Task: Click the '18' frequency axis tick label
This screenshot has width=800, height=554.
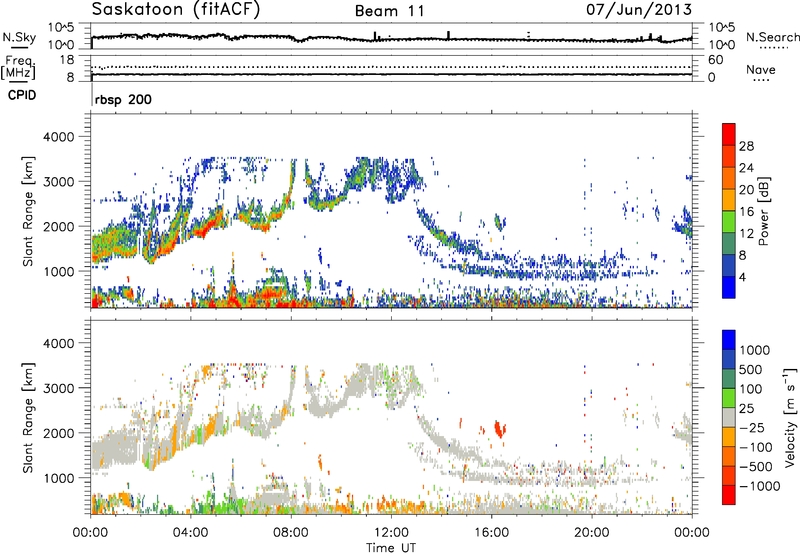Action: tap(67, 60)
